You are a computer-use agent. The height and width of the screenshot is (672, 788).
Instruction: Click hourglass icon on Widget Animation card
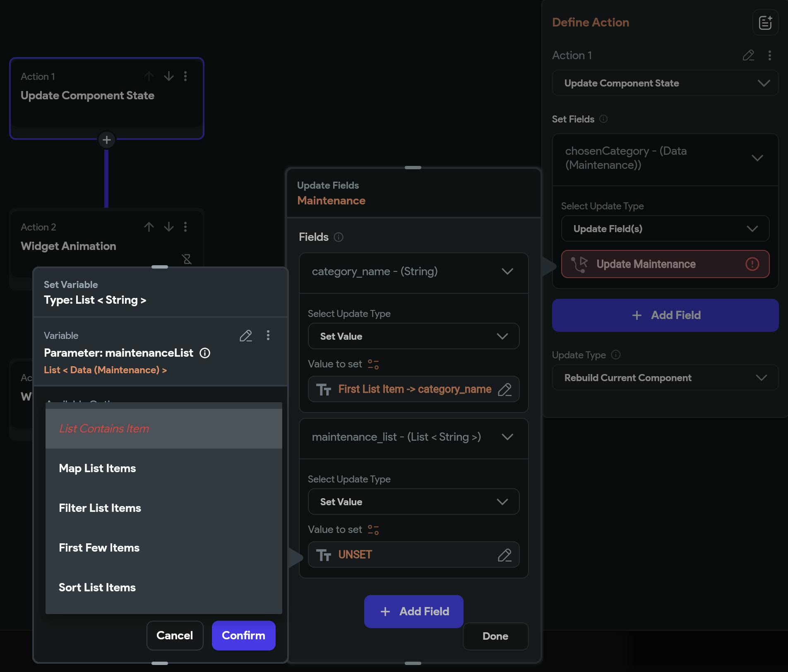click(187, 259)
